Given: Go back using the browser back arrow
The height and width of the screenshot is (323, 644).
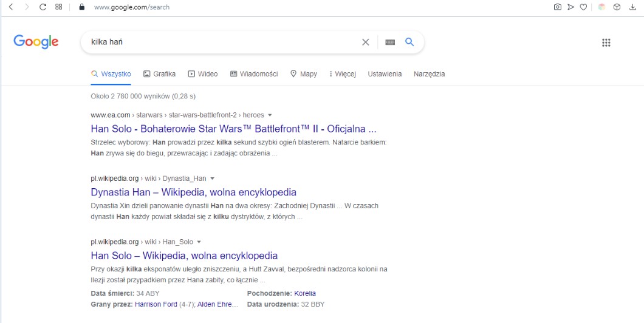Looking at the screenshot, I should tap(10, 7).
